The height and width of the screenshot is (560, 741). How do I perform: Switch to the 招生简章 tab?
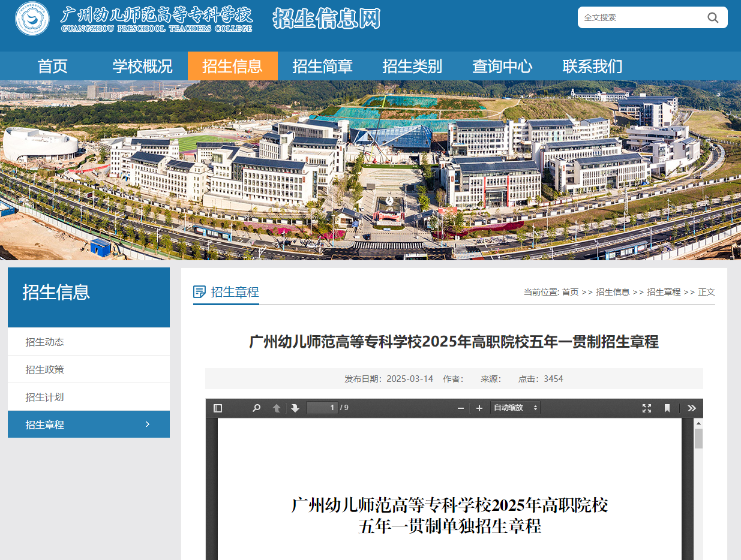click(x=322, y=66)
